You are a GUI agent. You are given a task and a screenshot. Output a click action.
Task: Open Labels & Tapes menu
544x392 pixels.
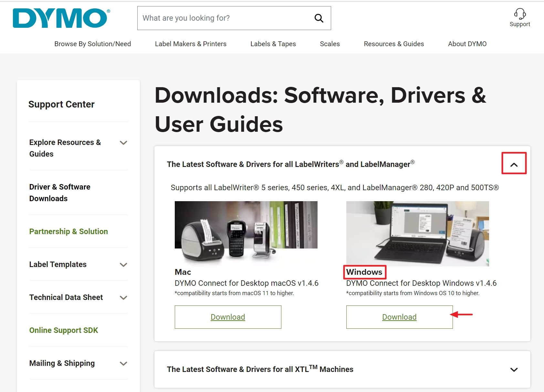[x=273, y=44]
